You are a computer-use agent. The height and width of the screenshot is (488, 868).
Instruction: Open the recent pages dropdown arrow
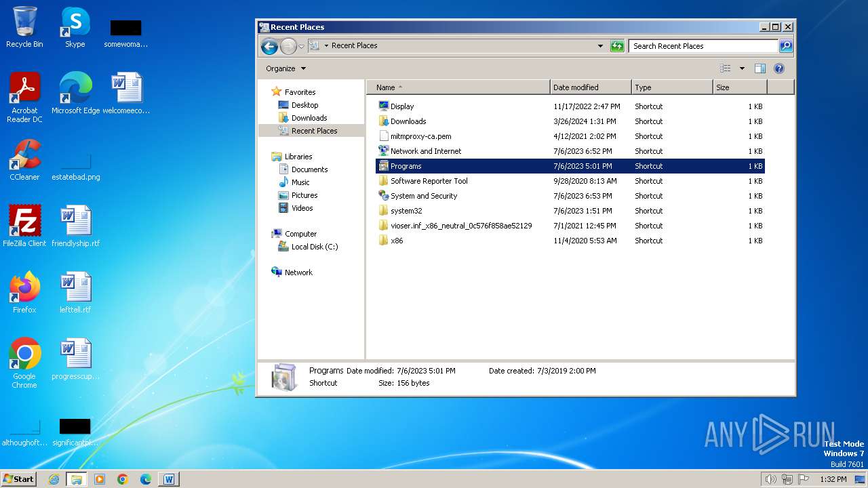[302, 46]
